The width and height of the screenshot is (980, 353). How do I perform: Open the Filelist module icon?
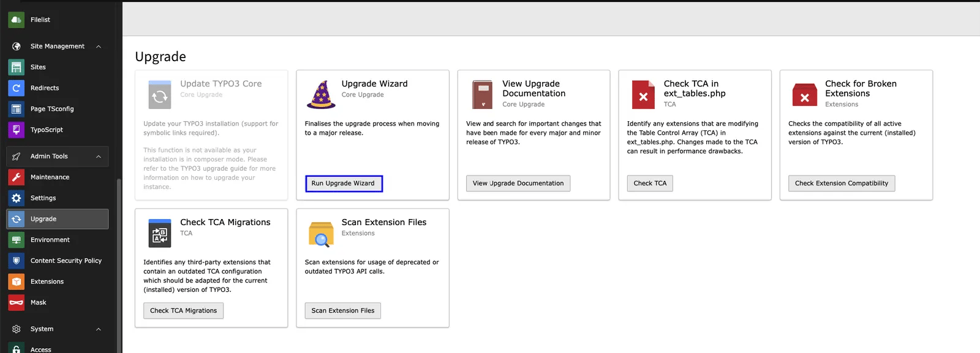[x=17, y=20]
